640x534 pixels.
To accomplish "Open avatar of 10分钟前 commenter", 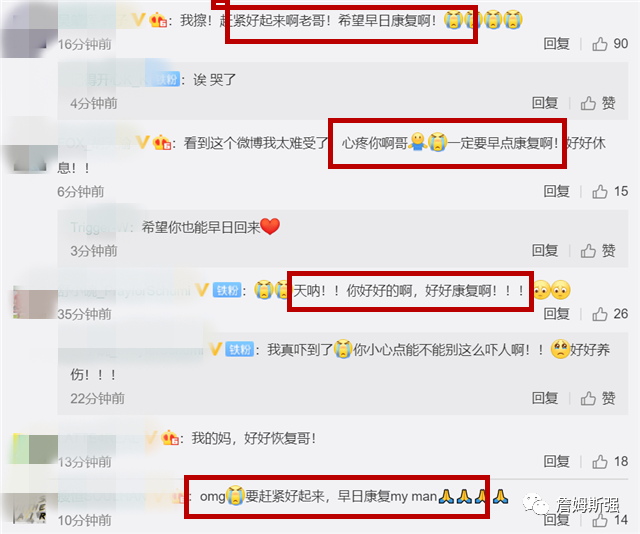I will [29, 509].
